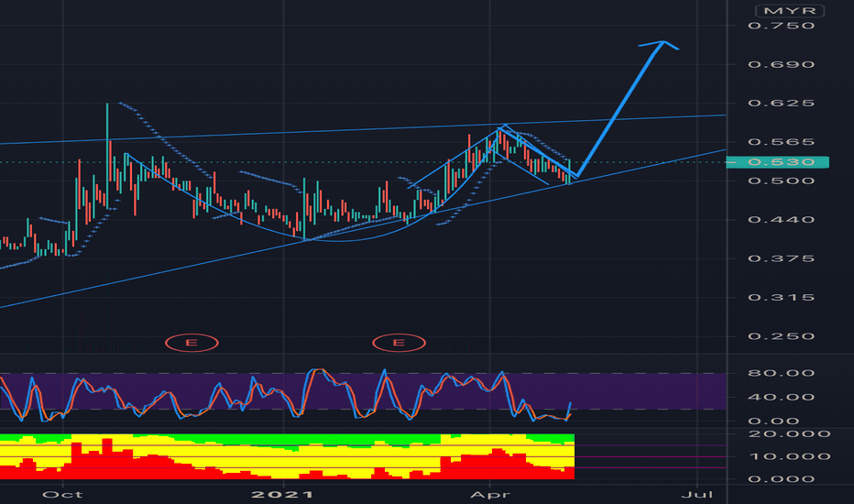
Task: Click the 0.690 price axis label
Action: coord(781,64)
